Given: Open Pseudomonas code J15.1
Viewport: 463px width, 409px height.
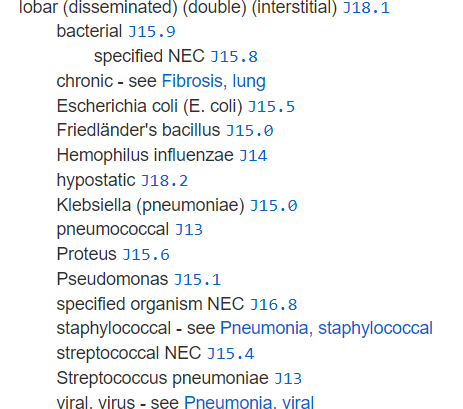Looking at the screenshot, I should pyautogui.click(x=197, y=280).
